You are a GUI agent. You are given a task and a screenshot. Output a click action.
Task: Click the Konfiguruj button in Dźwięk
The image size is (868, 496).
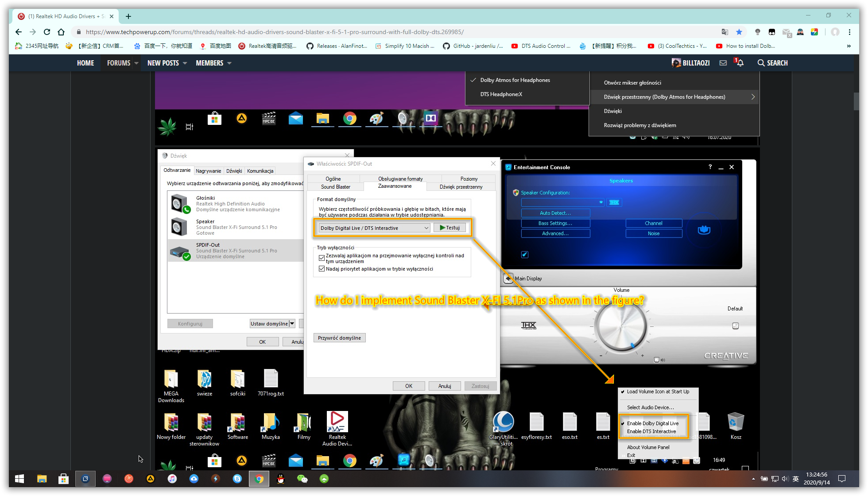click(190, 324)
